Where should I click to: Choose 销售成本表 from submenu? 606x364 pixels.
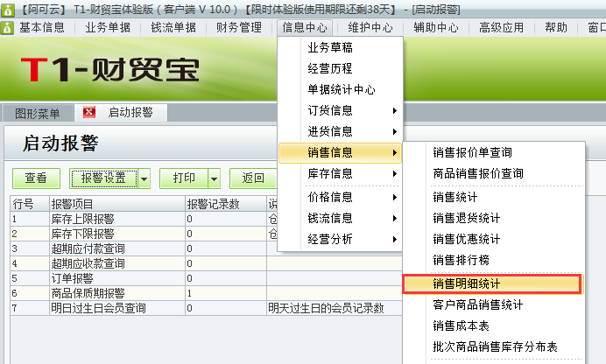click(494, 325)
